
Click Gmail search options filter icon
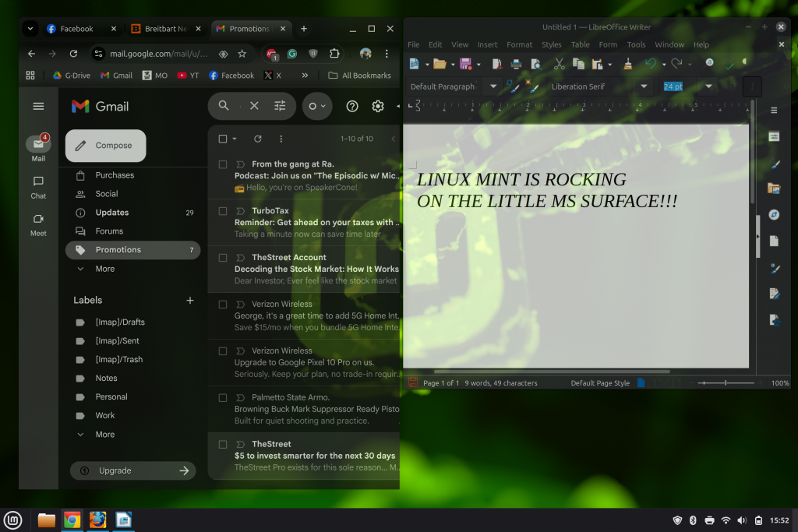pos(280,107)
